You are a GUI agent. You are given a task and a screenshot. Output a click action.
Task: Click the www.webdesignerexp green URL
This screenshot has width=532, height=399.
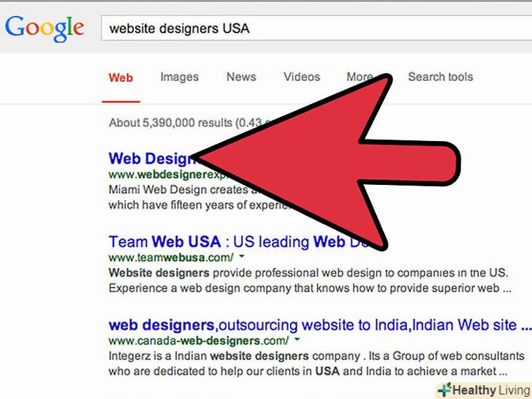(x=169, y=175)
